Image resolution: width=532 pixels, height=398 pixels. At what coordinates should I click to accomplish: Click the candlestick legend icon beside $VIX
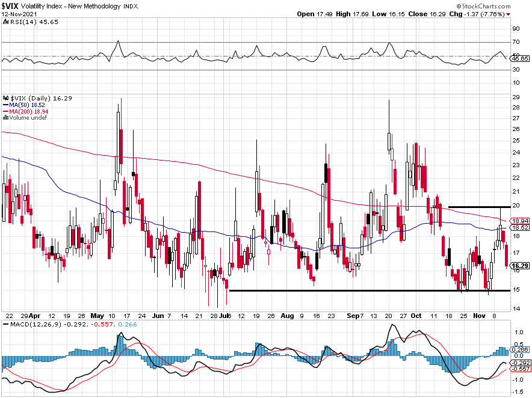(6, 99)
